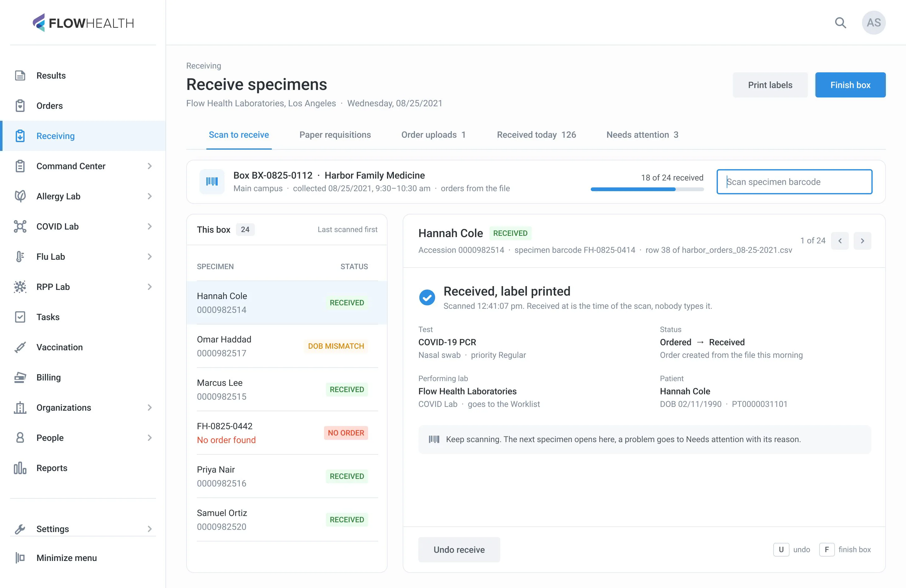This screenshot has width=906, height=588.
Task: Open the AS user avatar
Action: pyautogui.click(x=873, y=23)
